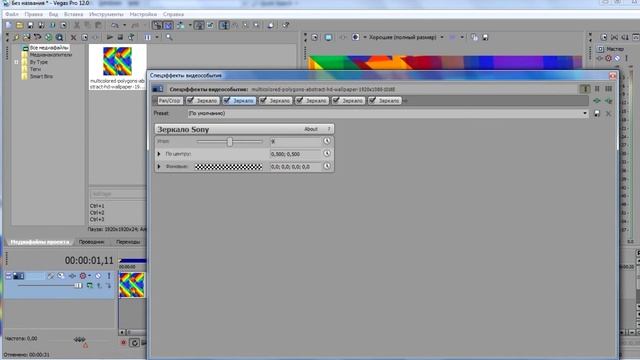Open the Справка menu

(x=173, y=14)
